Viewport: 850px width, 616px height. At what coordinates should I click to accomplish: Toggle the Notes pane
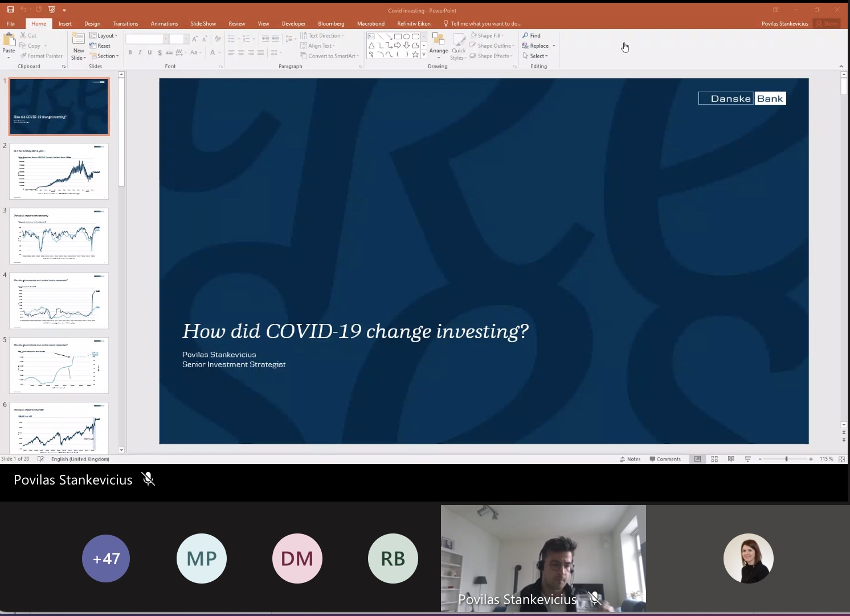point(630,459)
